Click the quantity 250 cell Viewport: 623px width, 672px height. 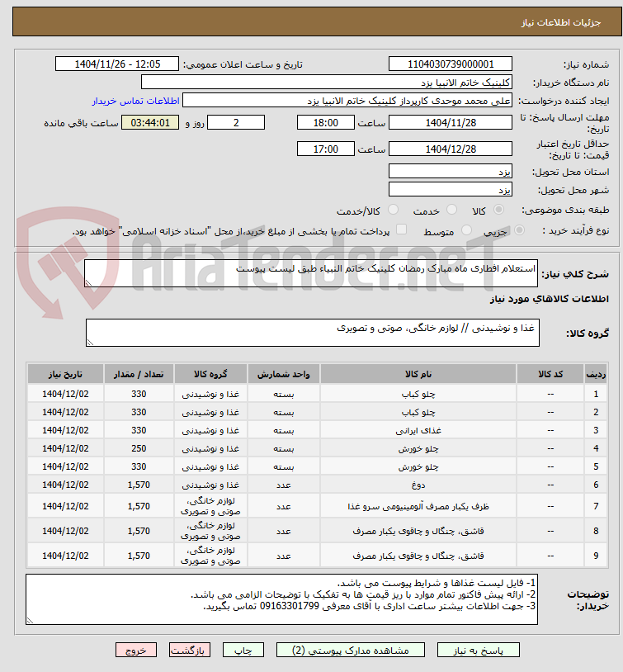point(139,448)
